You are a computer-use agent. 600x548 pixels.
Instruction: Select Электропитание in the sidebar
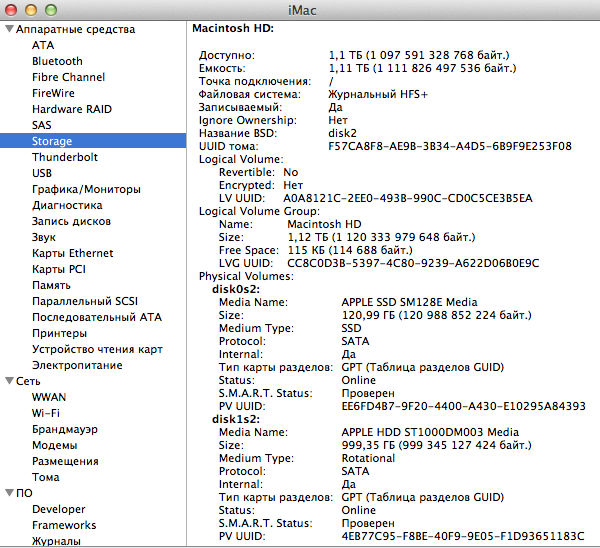tap(77, 365)
